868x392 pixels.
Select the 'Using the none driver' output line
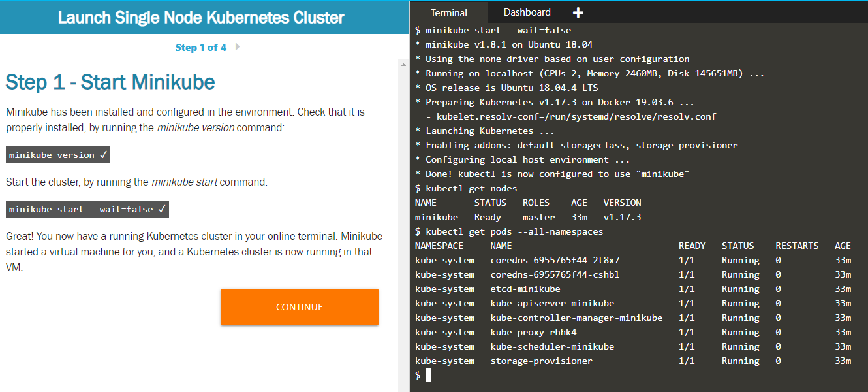tap(552, 59)
